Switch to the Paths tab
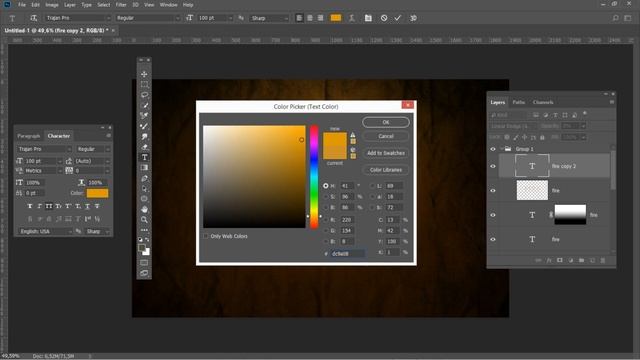The height and width of the screenshot is (360, 640). point(518,102)
